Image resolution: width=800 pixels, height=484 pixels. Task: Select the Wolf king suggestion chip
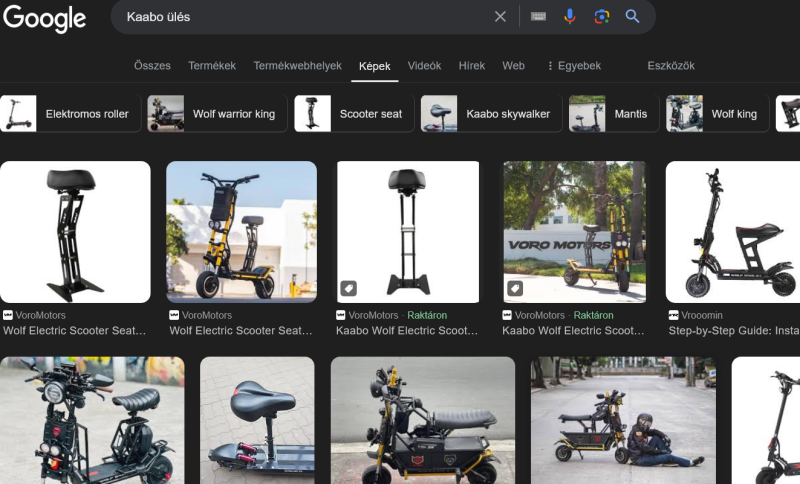(717, 113)
